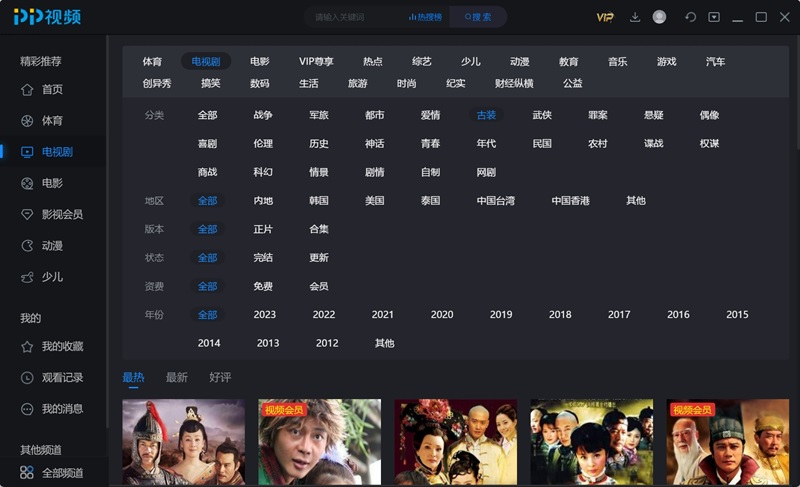Open the third poster with Qing-dynasty costumes

coord(456,442)
